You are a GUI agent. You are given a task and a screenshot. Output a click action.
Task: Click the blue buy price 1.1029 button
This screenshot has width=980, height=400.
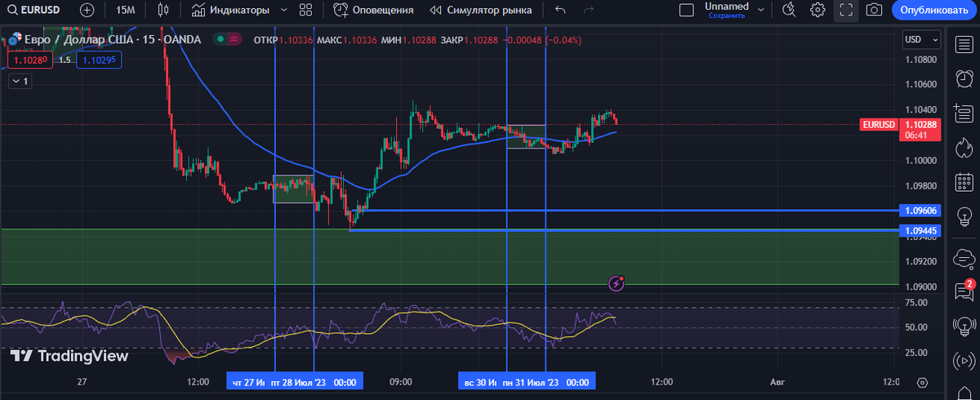(99, 60)
